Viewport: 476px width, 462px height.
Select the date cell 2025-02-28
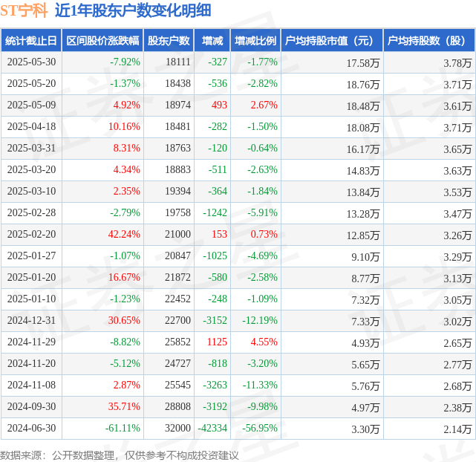32,212
